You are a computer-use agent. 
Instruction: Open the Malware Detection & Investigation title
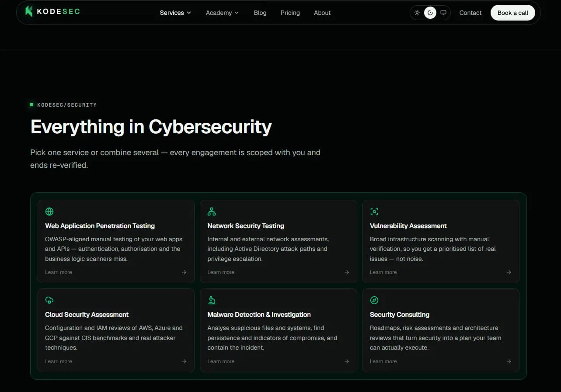pyautogui.click(x=259, y=315)
